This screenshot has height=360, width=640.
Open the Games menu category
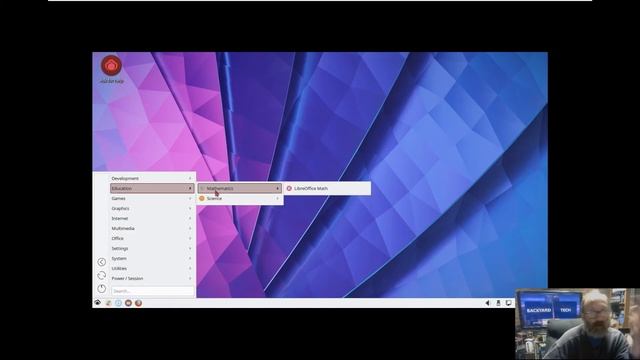[x=151, y=198]
